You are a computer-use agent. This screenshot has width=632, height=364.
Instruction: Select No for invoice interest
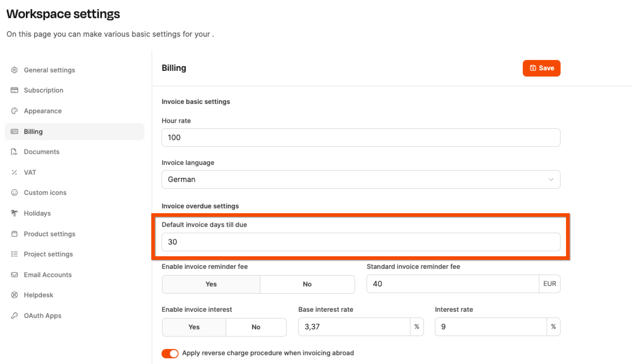pos(256,327)
